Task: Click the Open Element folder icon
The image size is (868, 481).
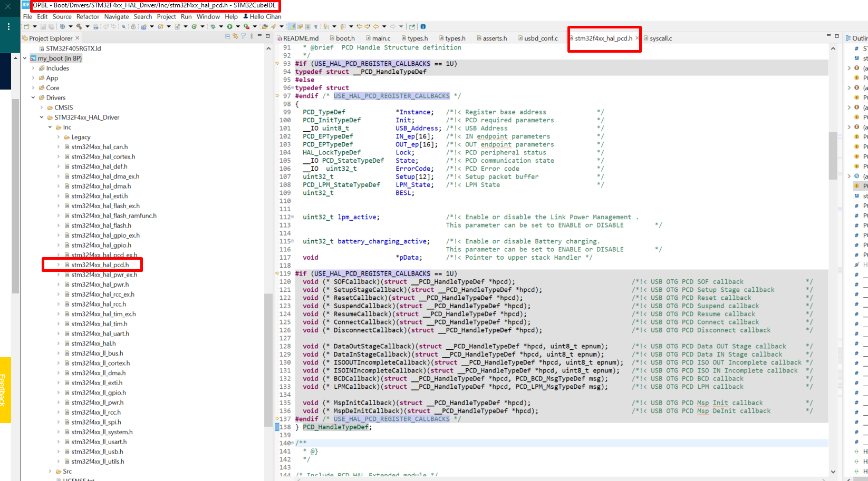Action: point(265,26)
